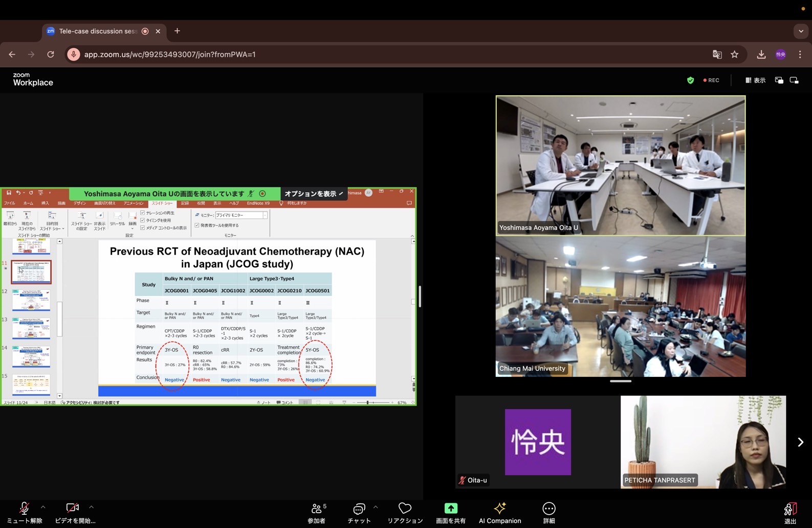The width and height of the screenshot is (812, 528).
Task: Click スライドショーの設定 setup icon
Action: click(x=81, y=216)
